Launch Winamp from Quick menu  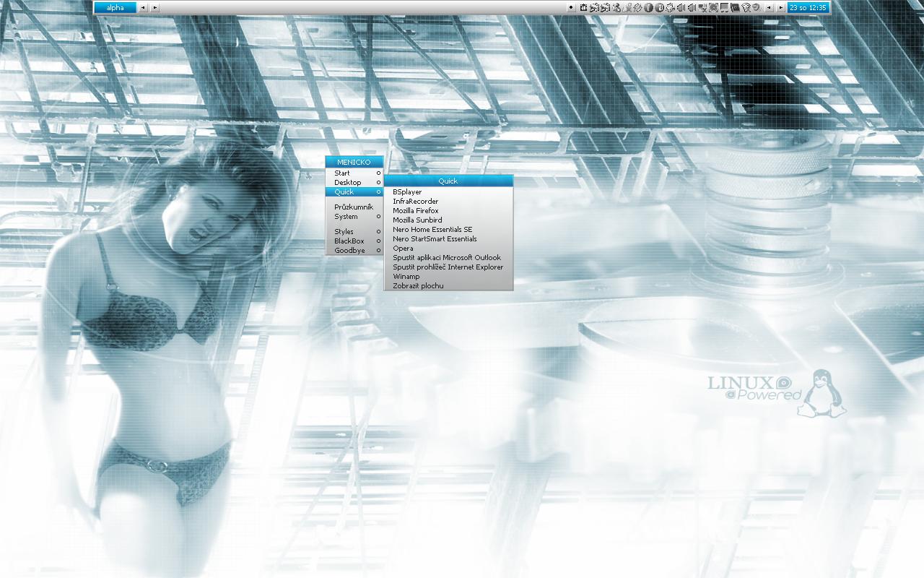[448, 277]
